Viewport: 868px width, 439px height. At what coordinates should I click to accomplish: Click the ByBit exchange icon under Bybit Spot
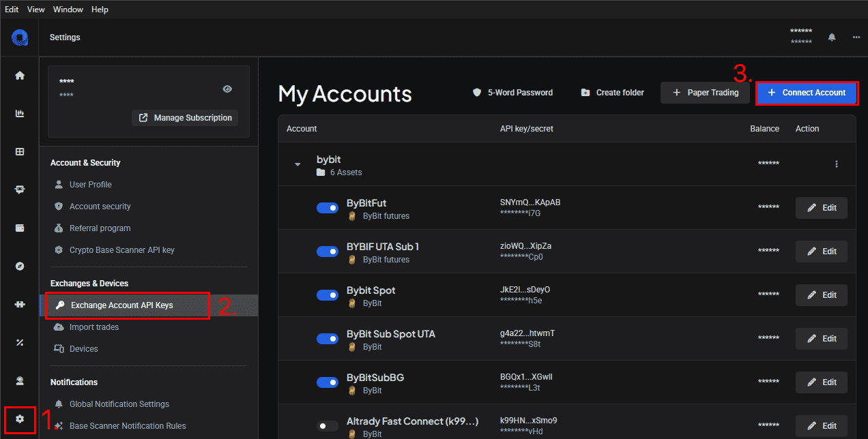[x=353, y=303]
